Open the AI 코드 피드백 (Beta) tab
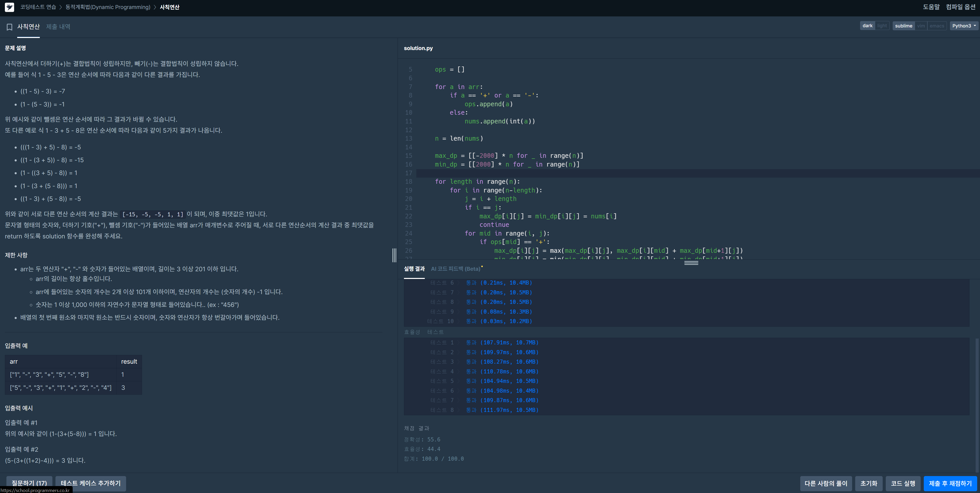Viewport: 980px width, 493px height. (455, 269)
